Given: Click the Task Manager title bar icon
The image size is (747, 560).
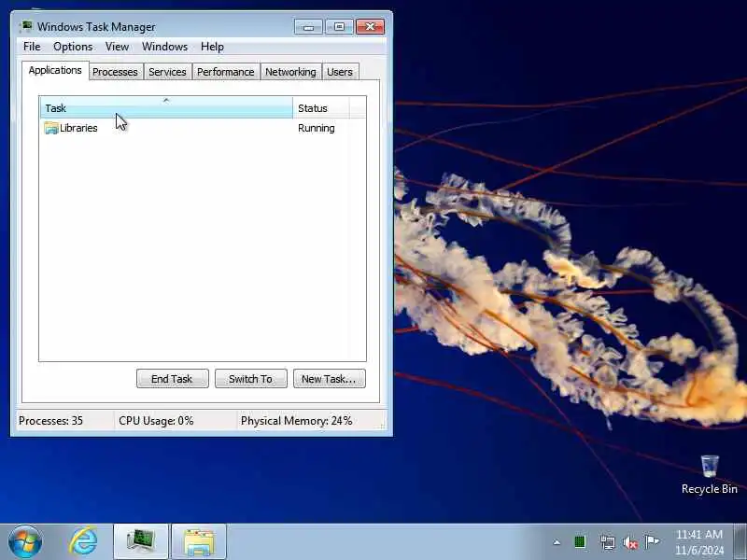Looking at the screenshot, I should tap(26, 26).
